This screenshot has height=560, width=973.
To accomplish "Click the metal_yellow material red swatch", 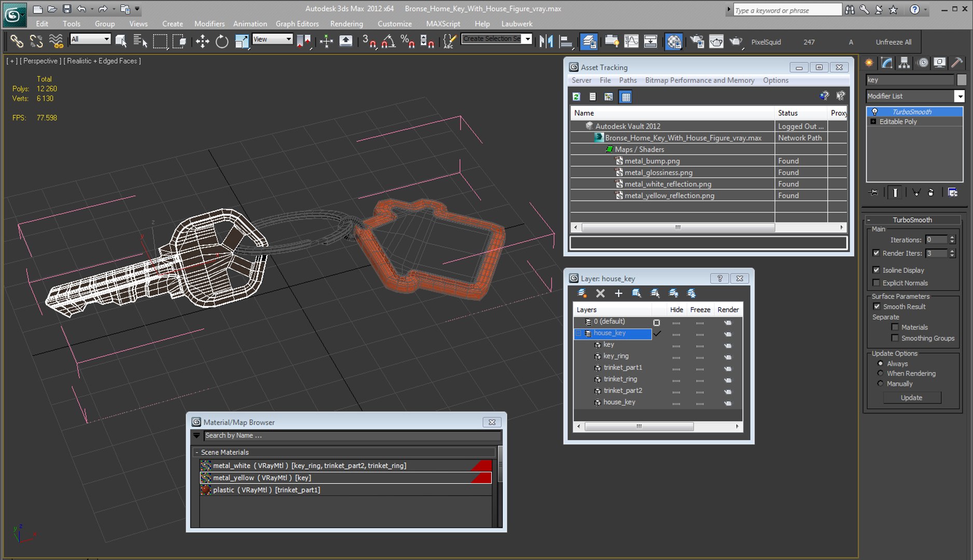I will pos(481,478).
